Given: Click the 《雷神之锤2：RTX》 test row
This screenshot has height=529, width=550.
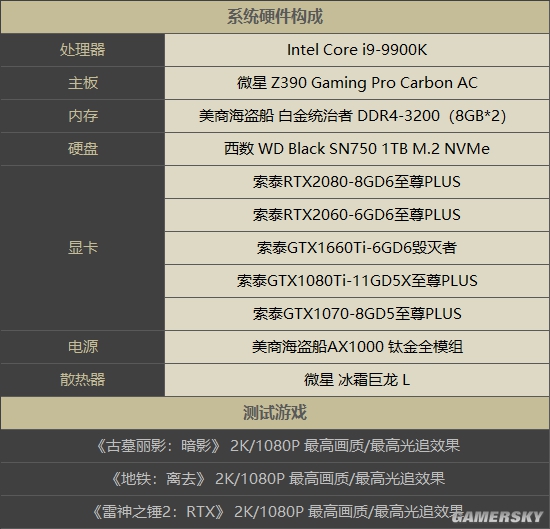Looking at the screenshot, I should click(x=275, y=512).
